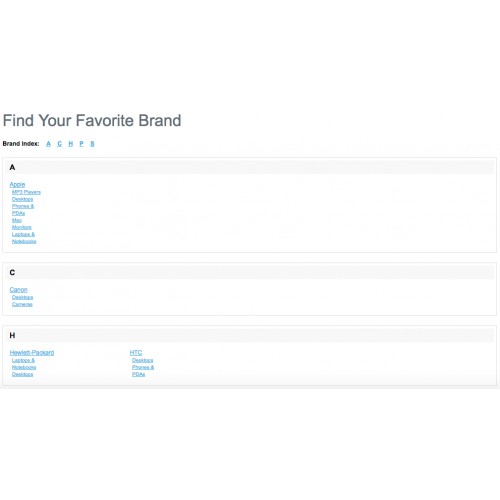Open the Hewlett-Packard brand page
The width and height of the screenshot is (500, 500).
coord(32,353)
